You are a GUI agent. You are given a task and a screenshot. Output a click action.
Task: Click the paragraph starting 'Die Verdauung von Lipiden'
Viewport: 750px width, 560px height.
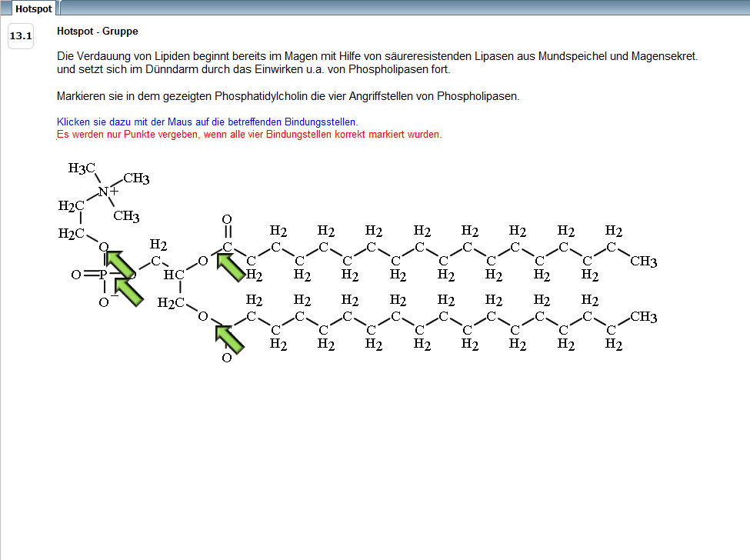378,62
